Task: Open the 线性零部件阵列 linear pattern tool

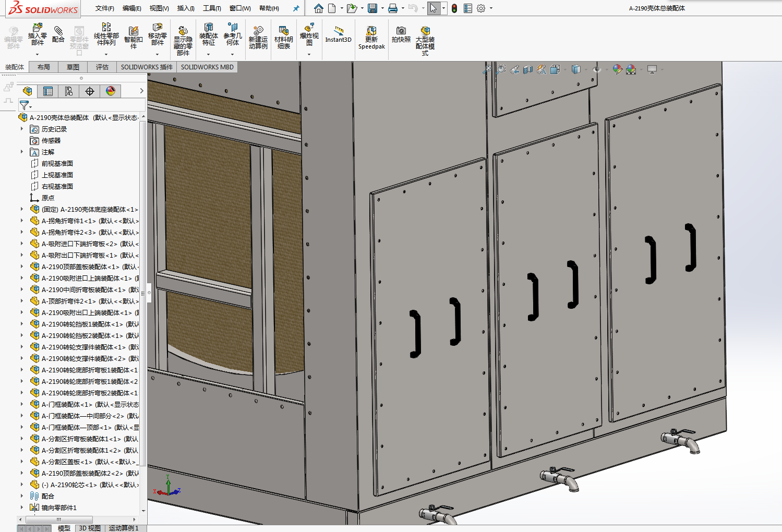Action: (106, 34)
